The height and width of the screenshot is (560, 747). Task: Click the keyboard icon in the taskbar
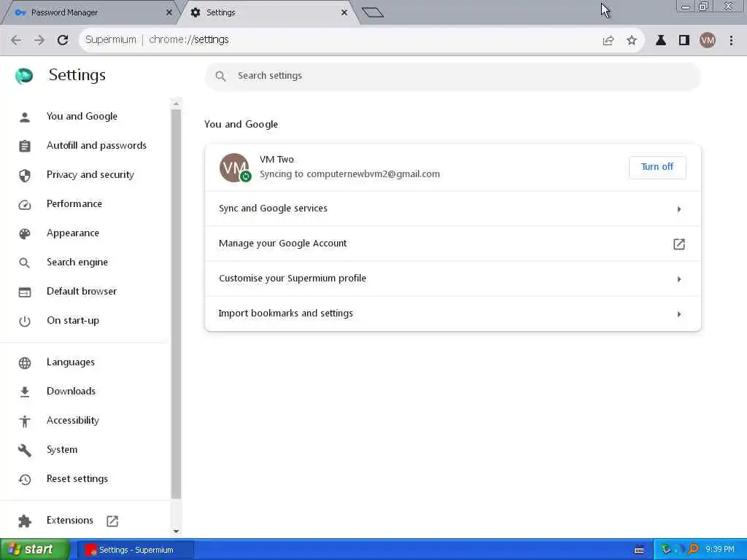[x=639, y=551]
